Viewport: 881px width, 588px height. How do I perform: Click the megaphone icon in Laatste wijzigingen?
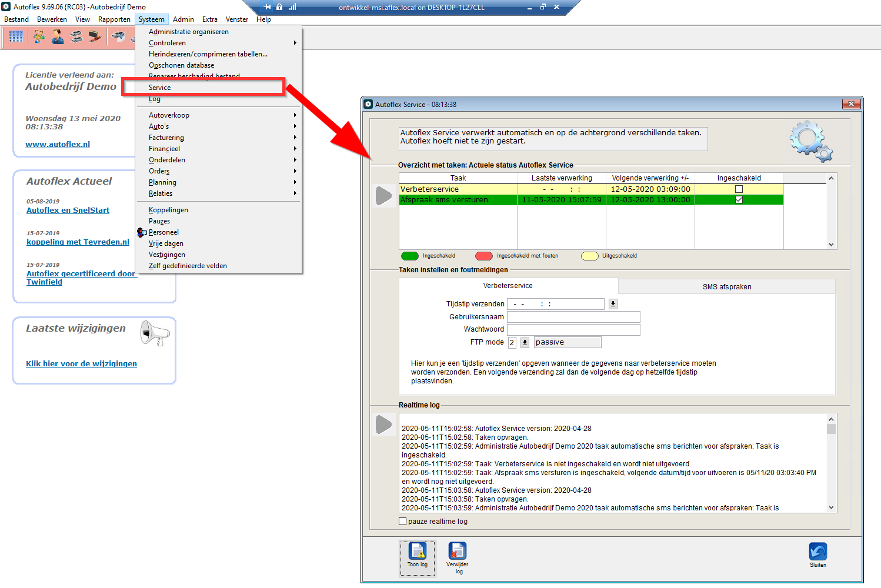tap(155, 333)
